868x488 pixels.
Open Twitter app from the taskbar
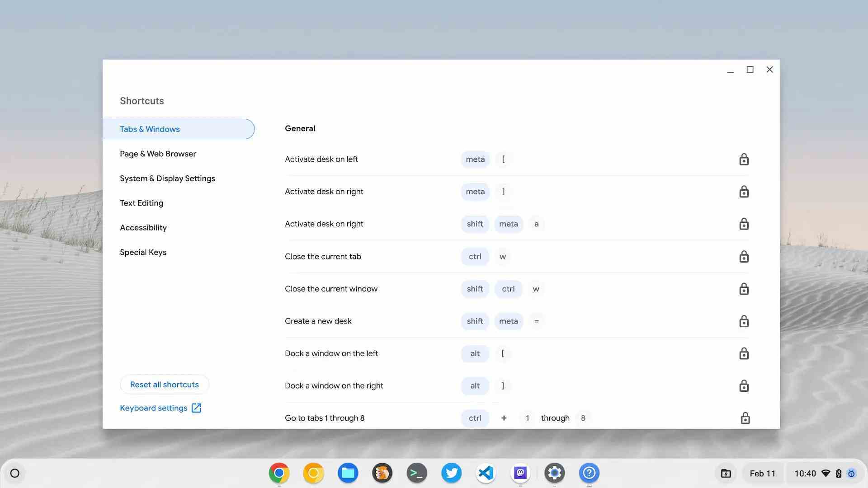tap(451, 473)
